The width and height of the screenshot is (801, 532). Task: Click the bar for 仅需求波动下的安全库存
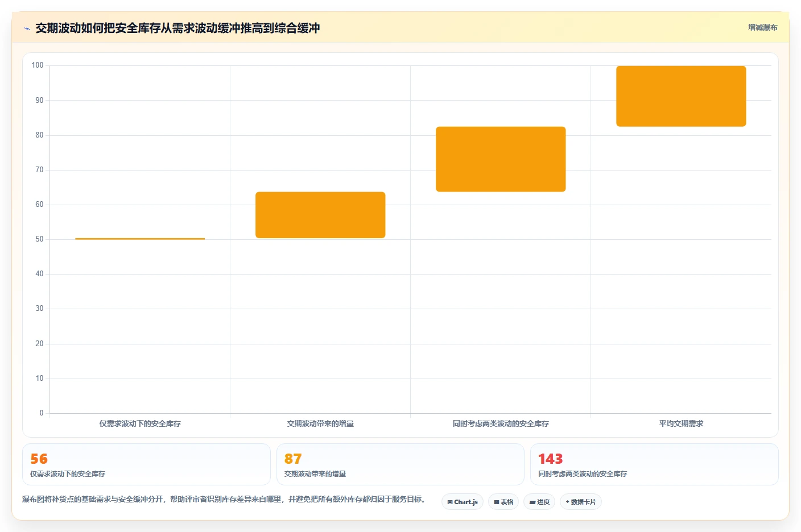[140, 239]
